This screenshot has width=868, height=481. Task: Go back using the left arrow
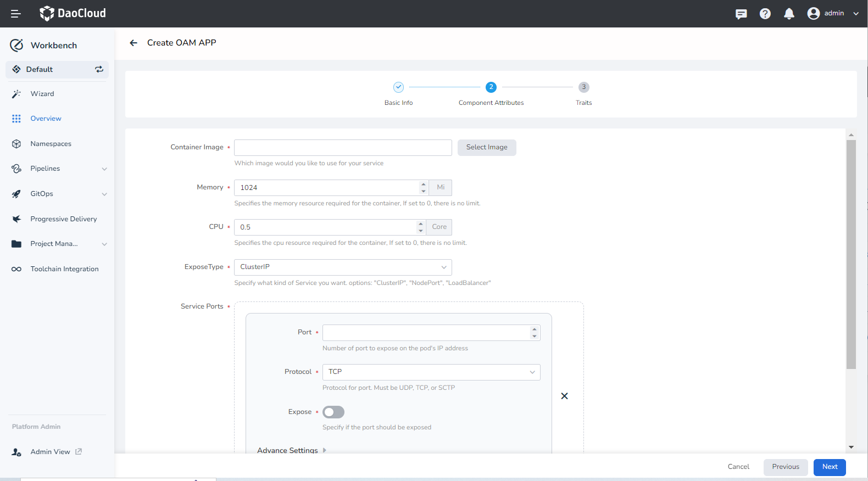pyautogui.click(x=133, y=43)
